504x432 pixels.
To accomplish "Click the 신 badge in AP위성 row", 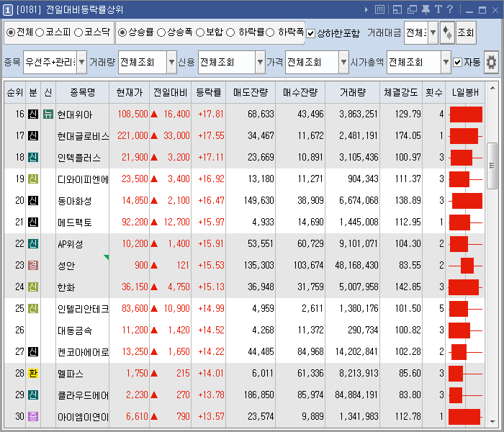I will (33, 243).
